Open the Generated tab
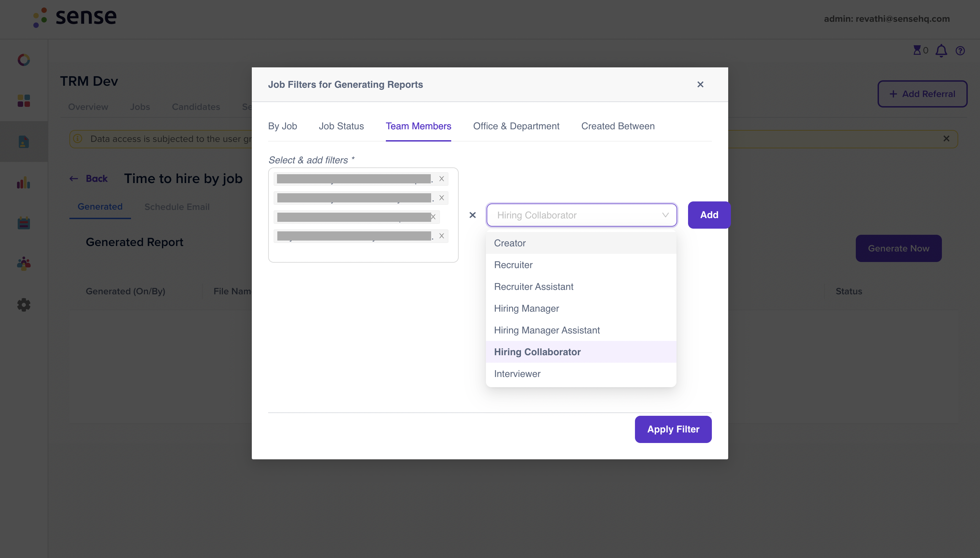Screen dimensions: 980x558 (100, 207)
